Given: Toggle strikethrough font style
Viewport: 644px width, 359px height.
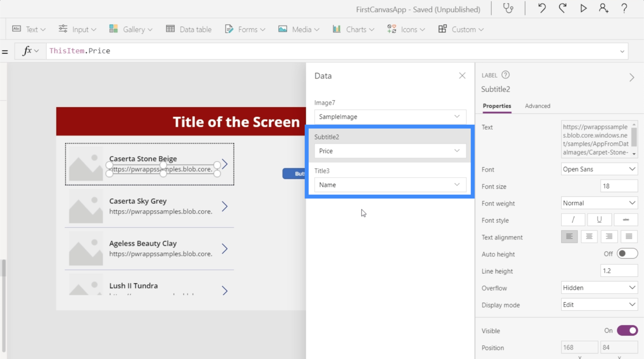Looking at the screenshot, I should (626, 220).
